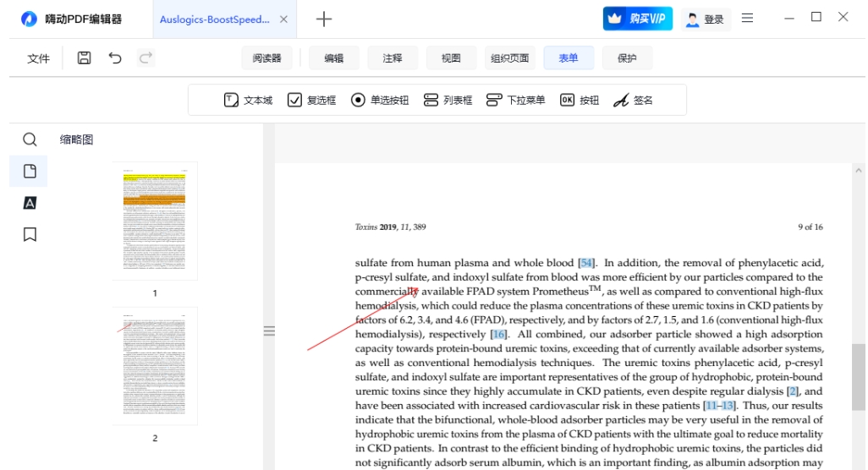Insert a 单选按钮 radio button field
Viewport: 868px width, 470px height.
[380, 100]
